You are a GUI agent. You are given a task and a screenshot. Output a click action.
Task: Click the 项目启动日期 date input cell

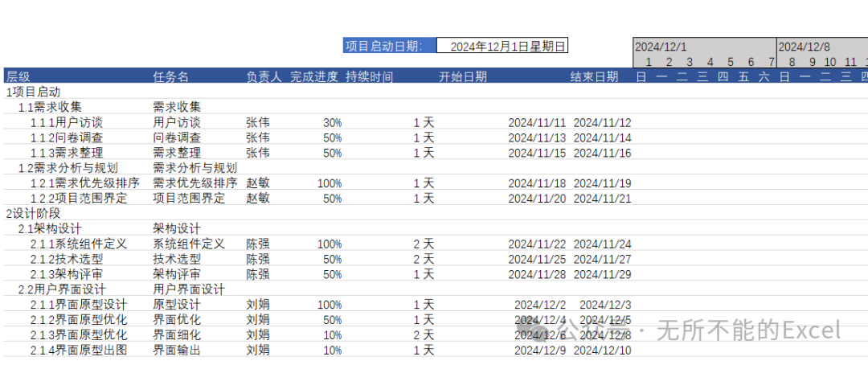click(502, 46)
